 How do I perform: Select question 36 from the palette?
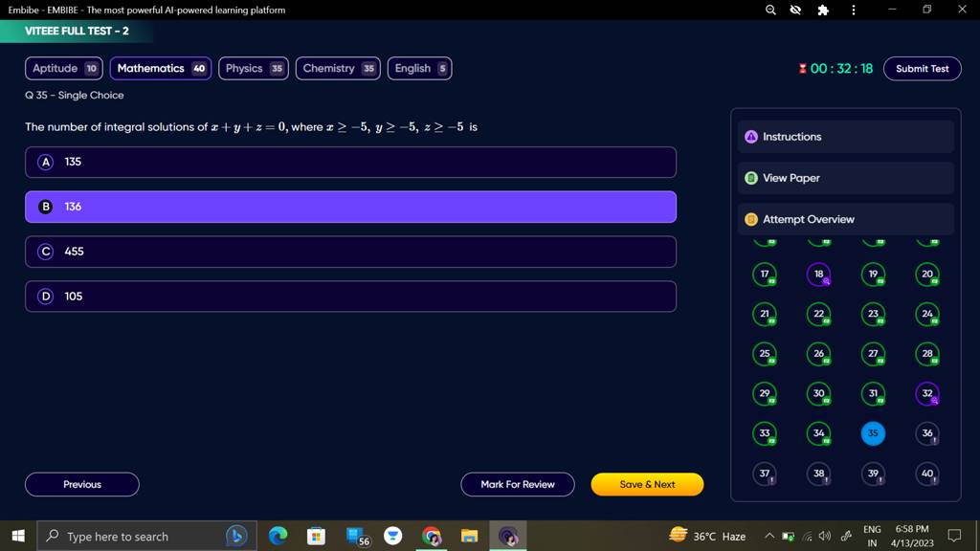click(x=926, y=433)
